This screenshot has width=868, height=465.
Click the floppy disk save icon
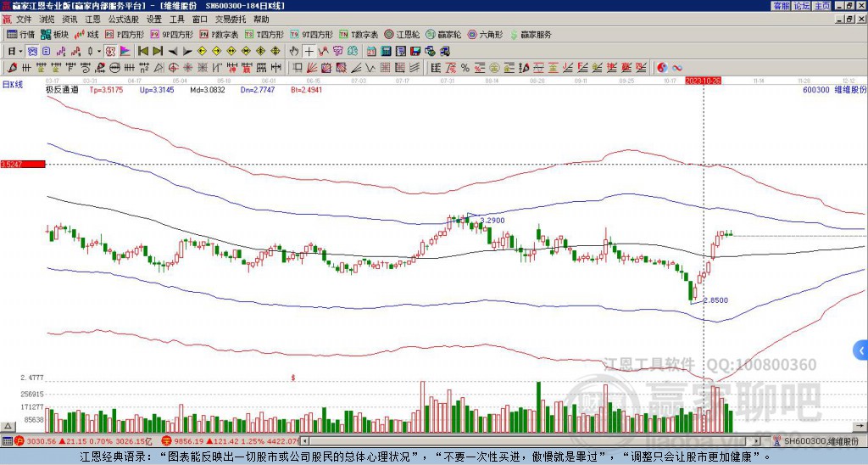tap(415, 51)
